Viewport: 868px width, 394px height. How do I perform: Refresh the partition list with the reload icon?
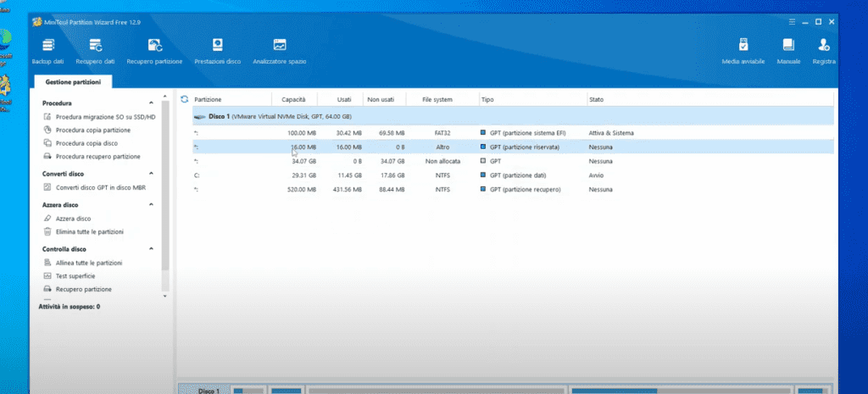point(184,99)
